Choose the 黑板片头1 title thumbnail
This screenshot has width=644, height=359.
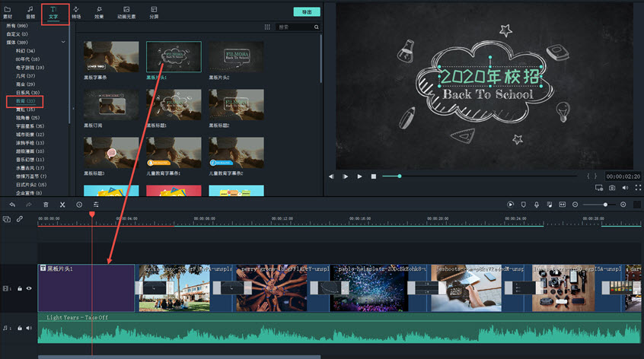(174, 56)
